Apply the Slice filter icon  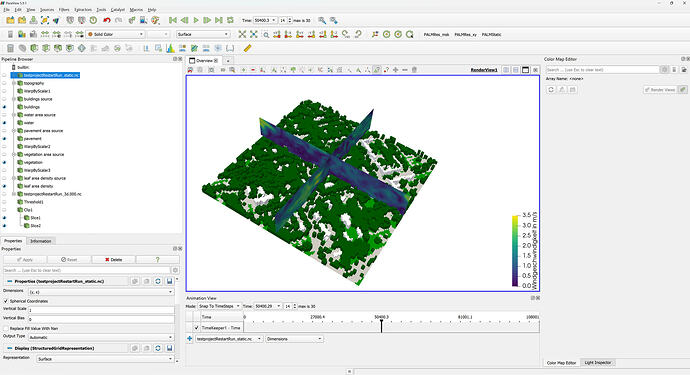pyautogui.click(x=46, y=48)
